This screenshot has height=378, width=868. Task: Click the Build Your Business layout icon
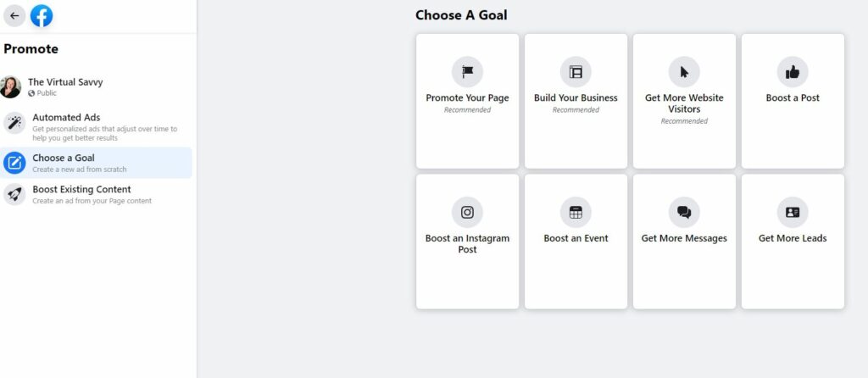[x=576, y=72]
